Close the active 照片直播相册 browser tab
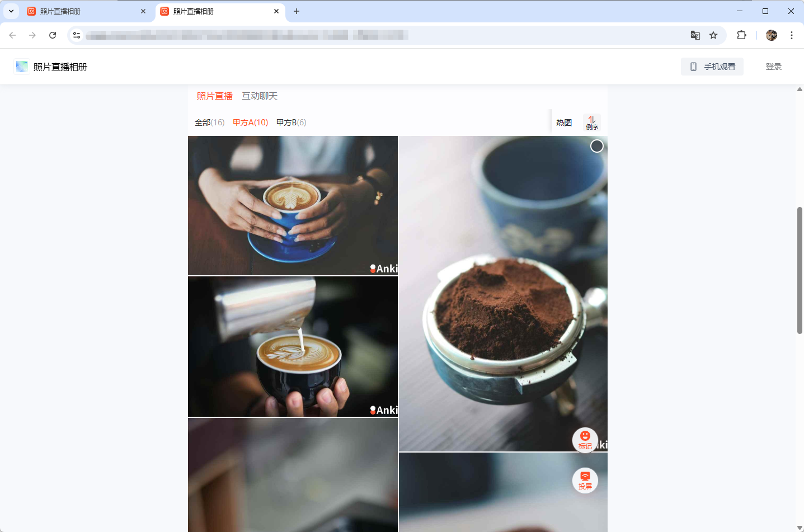 coord(276,11)
